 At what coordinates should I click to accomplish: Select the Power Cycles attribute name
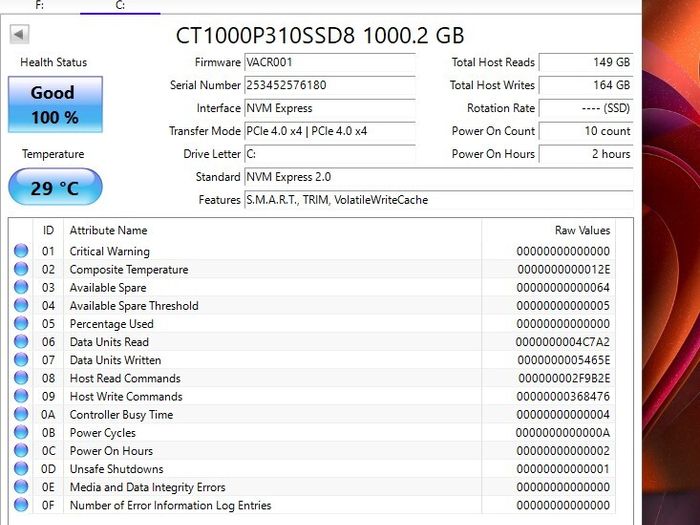103,433
